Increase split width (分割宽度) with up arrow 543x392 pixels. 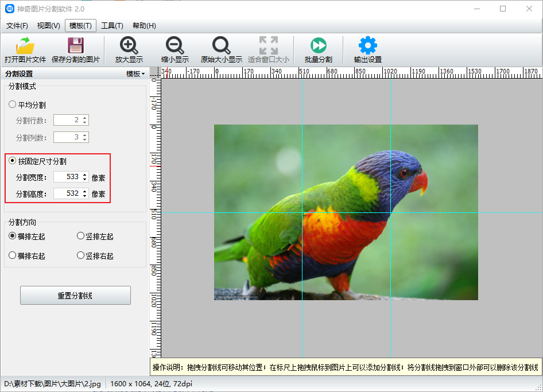pyautogui.click(x=85, y=174)
